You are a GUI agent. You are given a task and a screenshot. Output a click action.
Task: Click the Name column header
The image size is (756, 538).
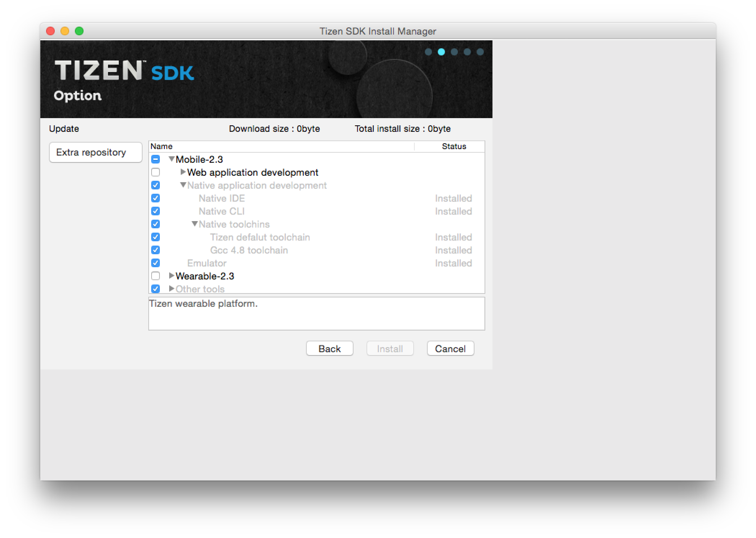(x=161, y=146)
